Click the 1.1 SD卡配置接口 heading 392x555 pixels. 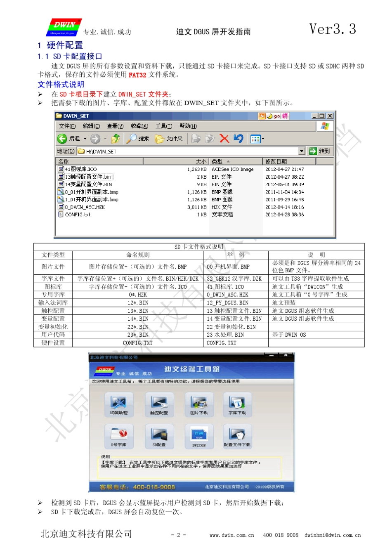(x=70, y=56)
